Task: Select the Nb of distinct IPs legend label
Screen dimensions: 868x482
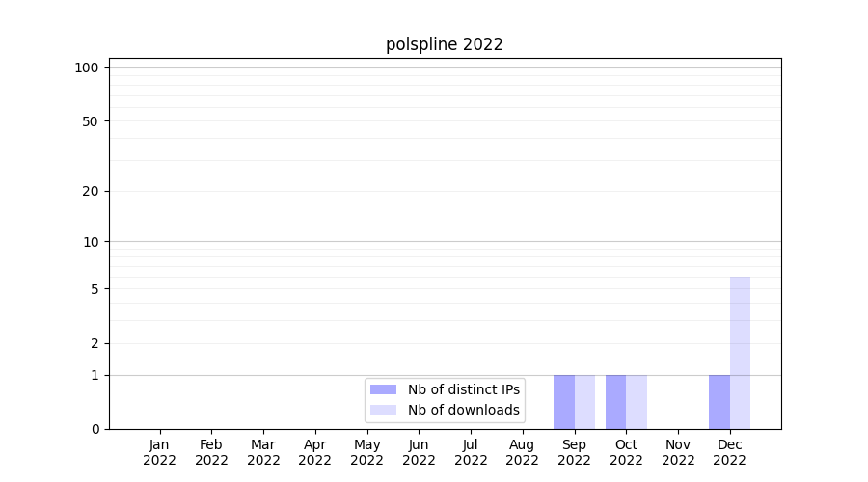Action: 463,389
